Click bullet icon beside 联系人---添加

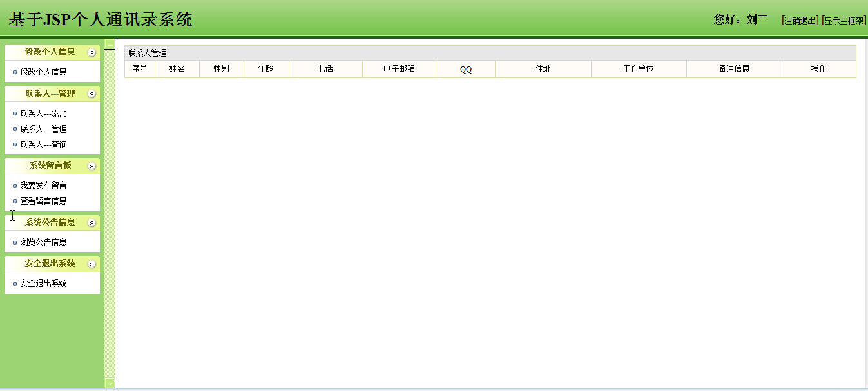coord(15,114)
